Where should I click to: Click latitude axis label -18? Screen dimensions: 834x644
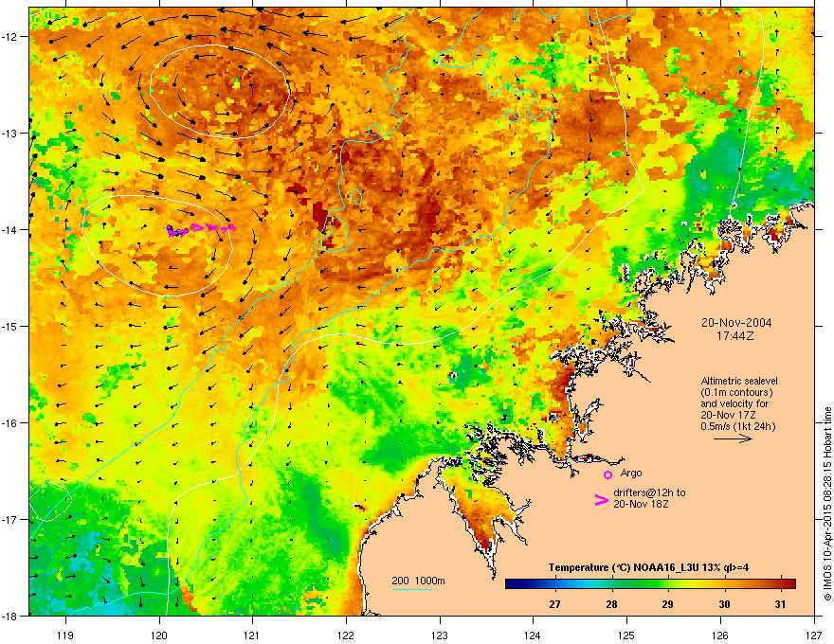[9, 616]
